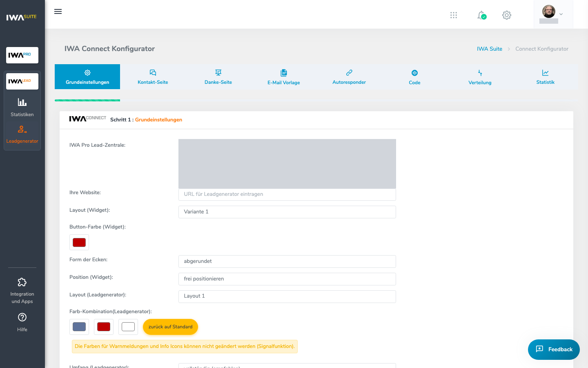
Task: Expand the user profile chevron
Action: [561, 14]
